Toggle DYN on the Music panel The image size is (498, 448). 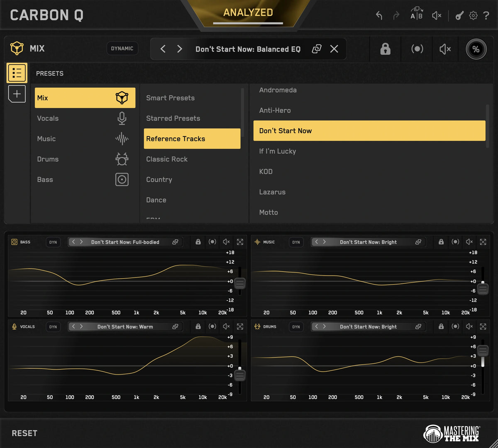[296, 242]
